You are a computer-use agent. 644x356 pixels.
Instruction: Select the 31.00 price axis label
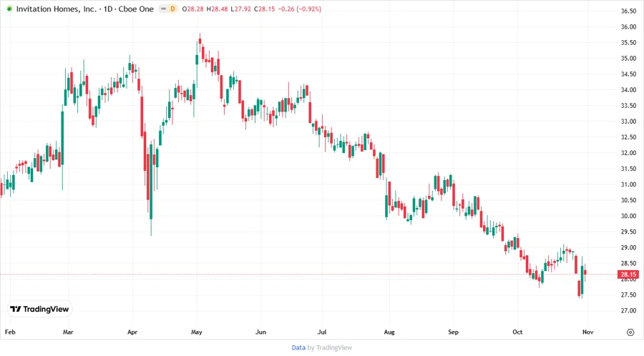click(x=628, y=184)
